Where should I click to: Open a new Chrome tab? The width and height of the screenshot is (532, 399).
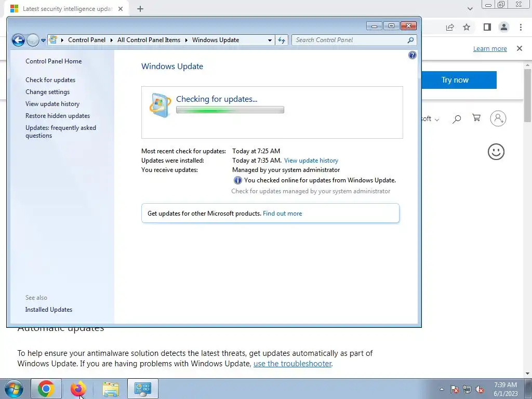140,9
